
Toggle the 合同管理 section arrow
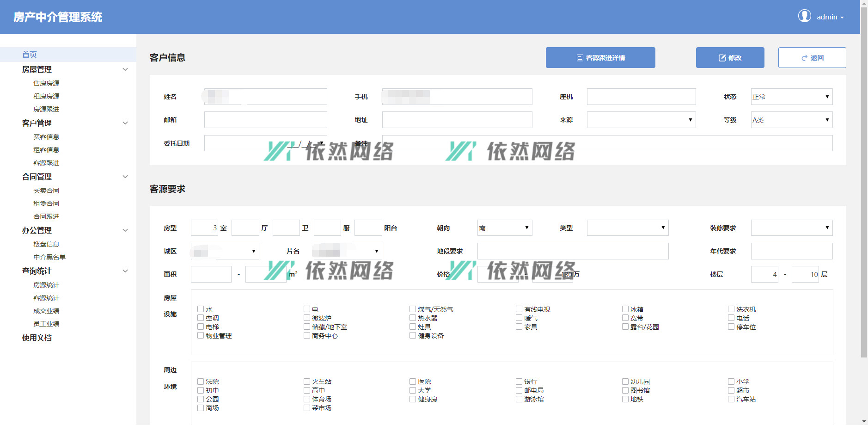tap(125, 177)
